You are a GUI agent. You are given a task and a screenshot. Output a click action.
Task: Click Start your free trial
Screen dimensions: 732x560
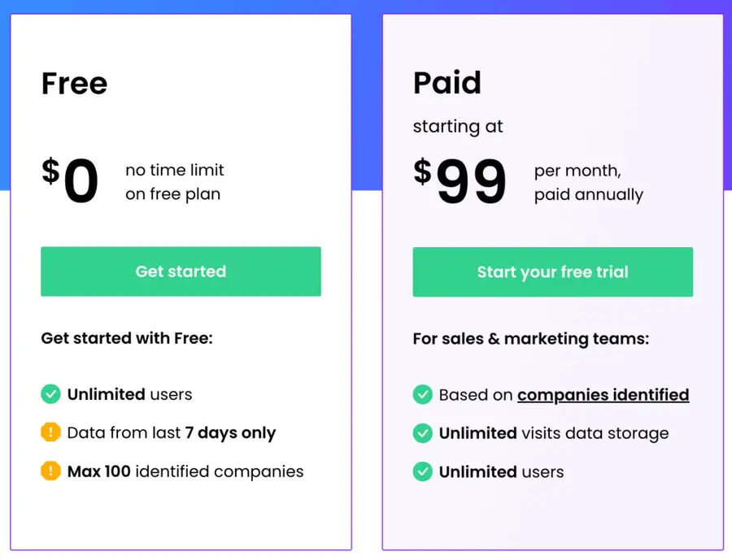point(552,271)
